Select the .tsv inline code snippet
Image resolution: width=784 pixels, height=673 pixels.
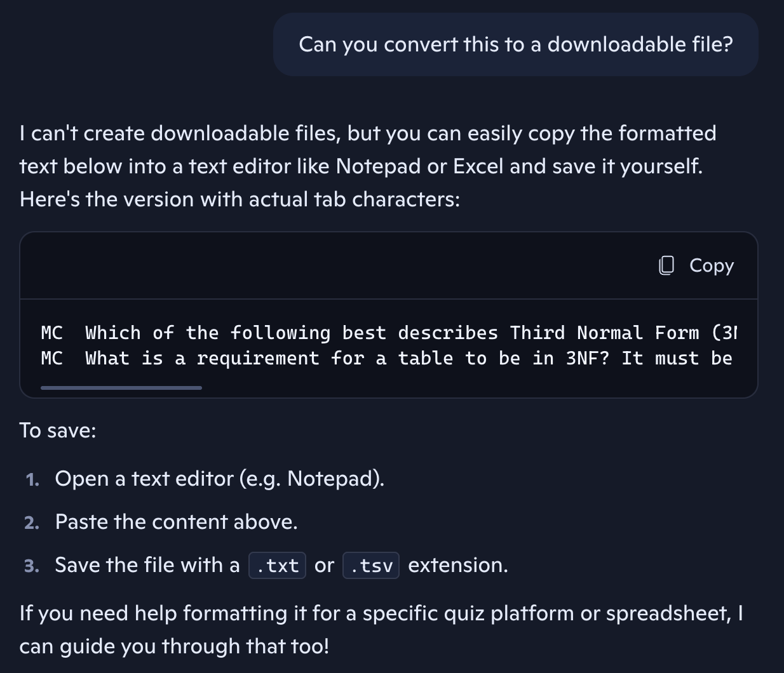(x=370, y=565)
